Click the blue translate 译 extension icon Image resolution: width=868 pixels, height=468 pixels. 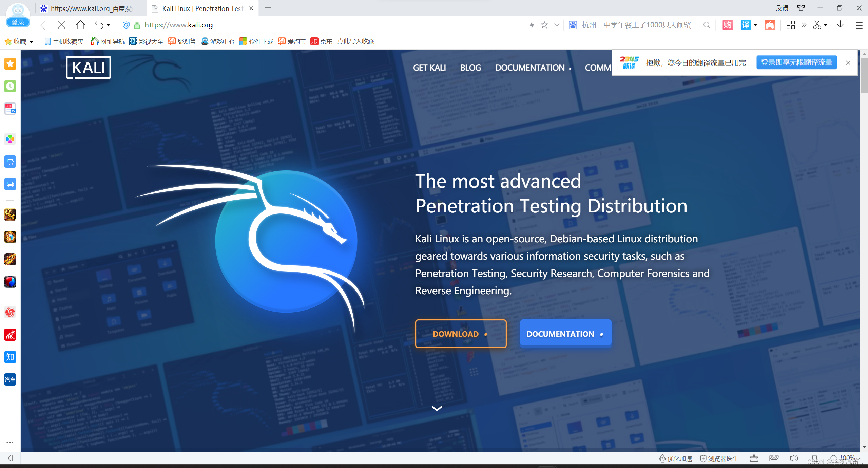click(x=745, y=25)
